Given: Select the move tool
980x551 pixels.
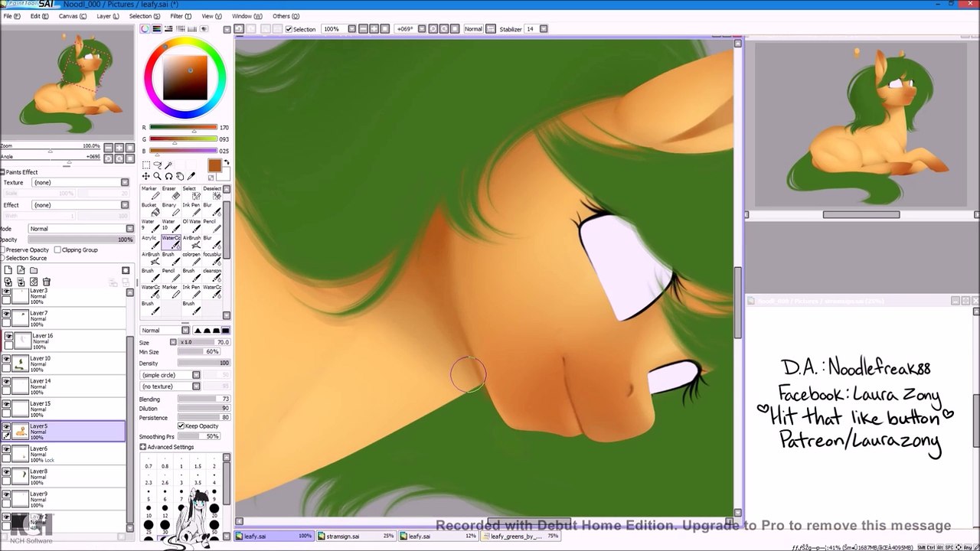Looking at the screenshot, I should (x=145, y=176).
